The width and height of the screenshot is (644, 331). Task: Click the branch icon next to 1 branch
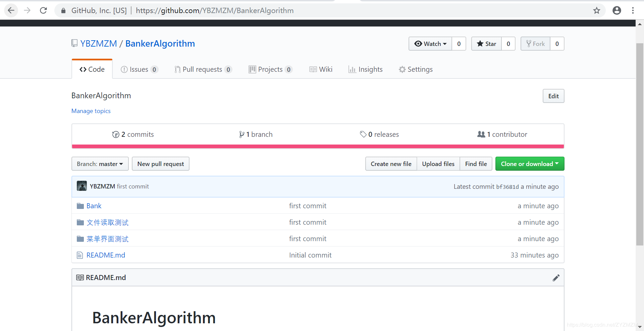(x=241, y=134)
